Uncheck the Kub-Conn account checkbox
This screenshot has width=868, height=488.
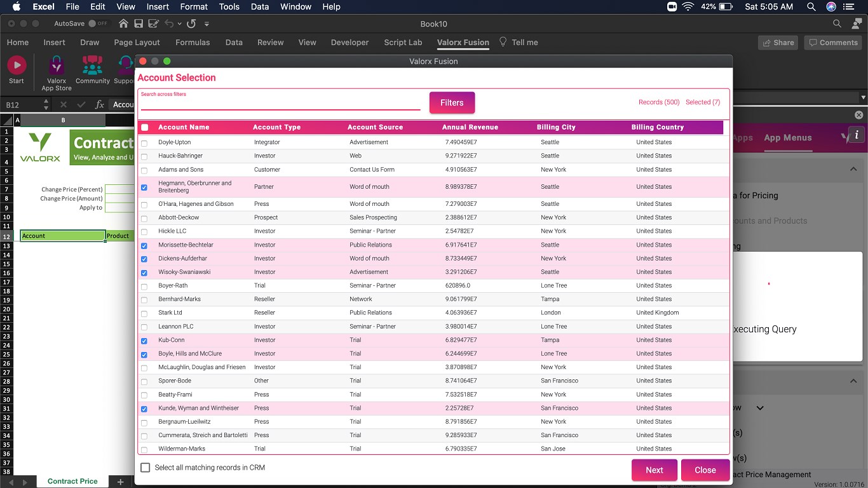(144, 341)
